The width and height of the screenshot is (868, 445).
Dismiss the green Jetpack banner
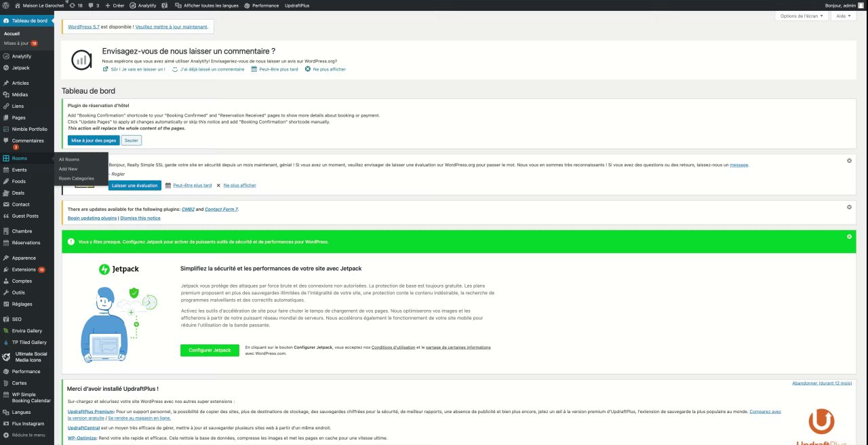click(x=849, y=237)
